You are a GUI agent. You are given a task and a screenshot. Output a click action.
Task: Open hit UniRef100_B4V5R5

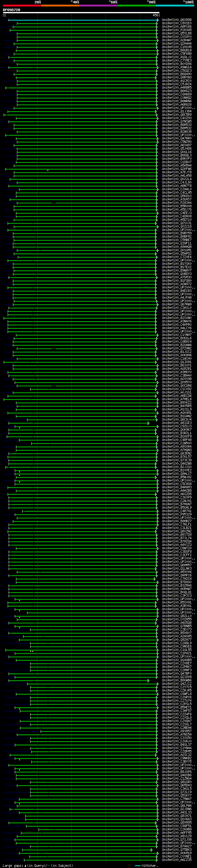177,406
